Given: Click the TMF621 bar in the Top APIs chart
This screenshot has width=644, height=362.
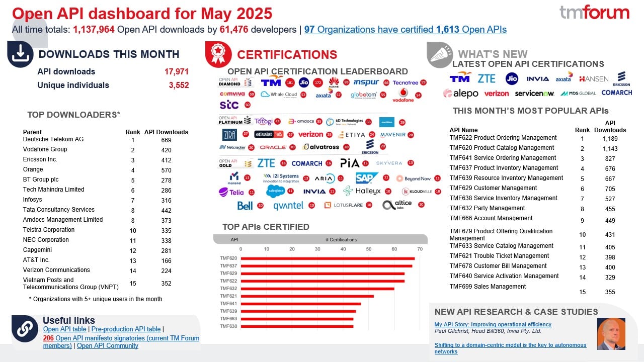Looking at the screenshot, I should point(307,296).
